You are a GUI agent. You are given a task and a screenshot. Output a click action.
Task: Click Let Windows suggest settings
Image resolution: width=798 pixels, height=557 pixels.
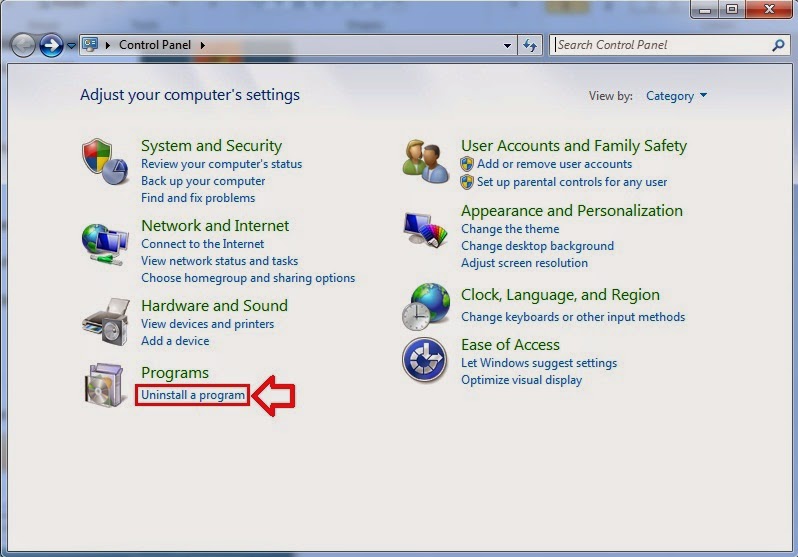[x=539, y=363]
